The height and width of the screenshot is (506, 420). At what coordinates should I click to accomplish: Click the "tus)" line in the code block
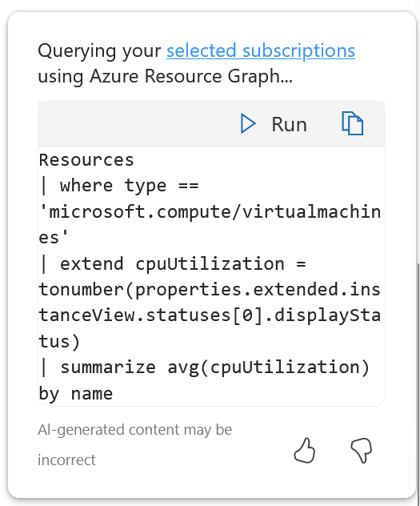59,341
